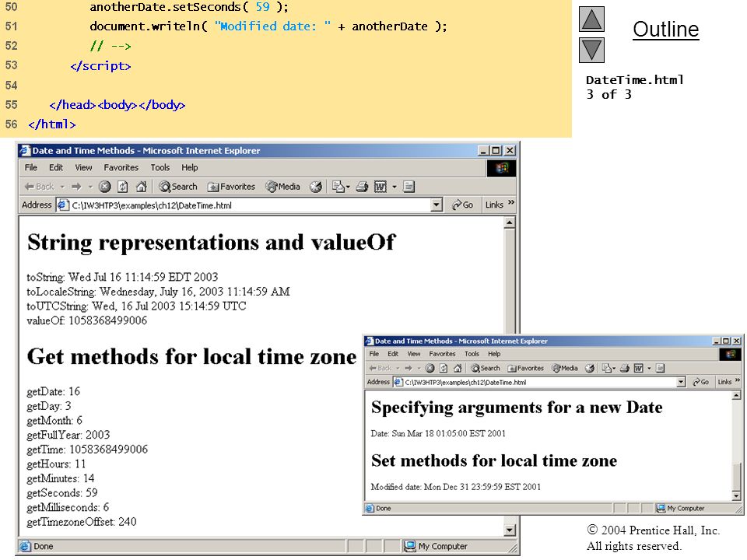Screen dimensions: 747x560
Task: Click the Print icon in small IE toolbar
Action: (x=625, y=368)
